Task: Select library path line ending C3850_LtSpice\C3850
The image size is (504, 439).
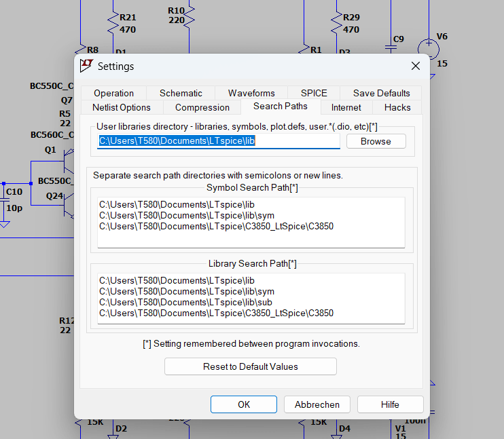Action: (216, 313)
